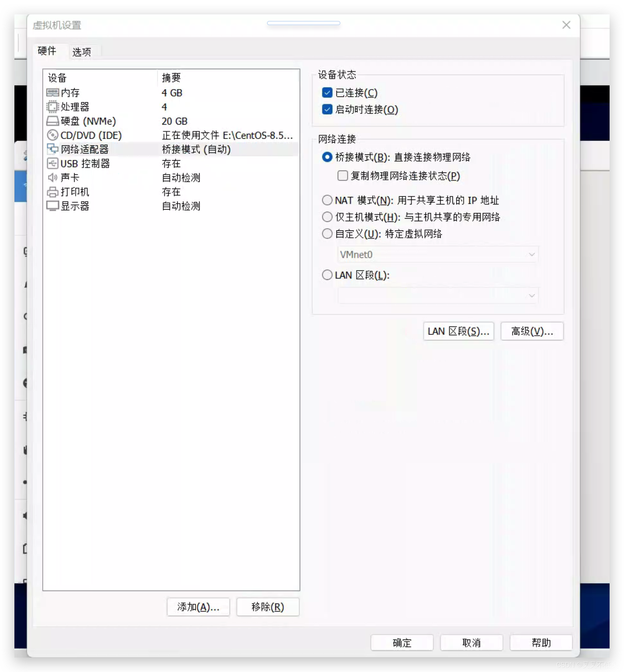
Task: Select the 处理器 row label
Action: click(x=75, y=107)
